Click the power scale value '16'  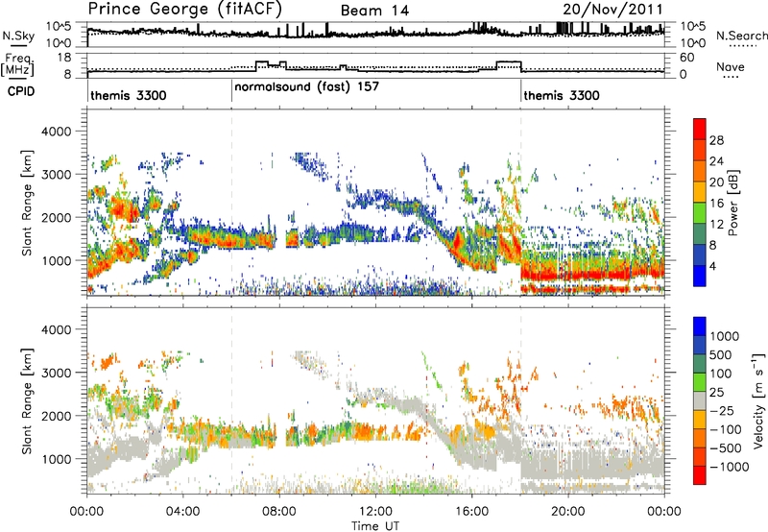(716, 204)
